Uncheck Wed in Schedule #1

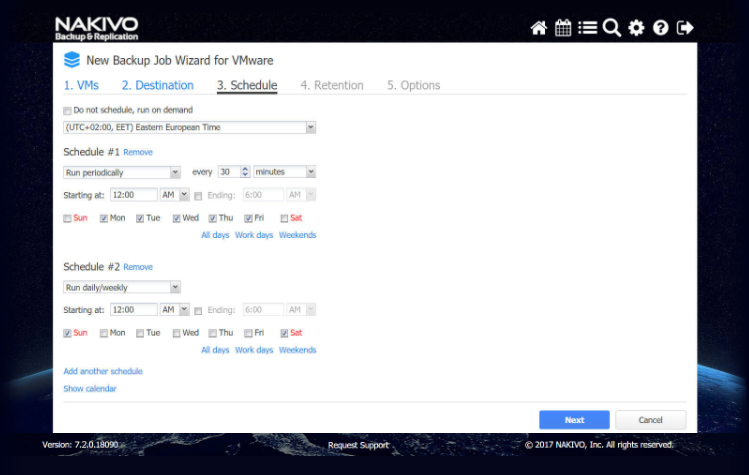176,218
